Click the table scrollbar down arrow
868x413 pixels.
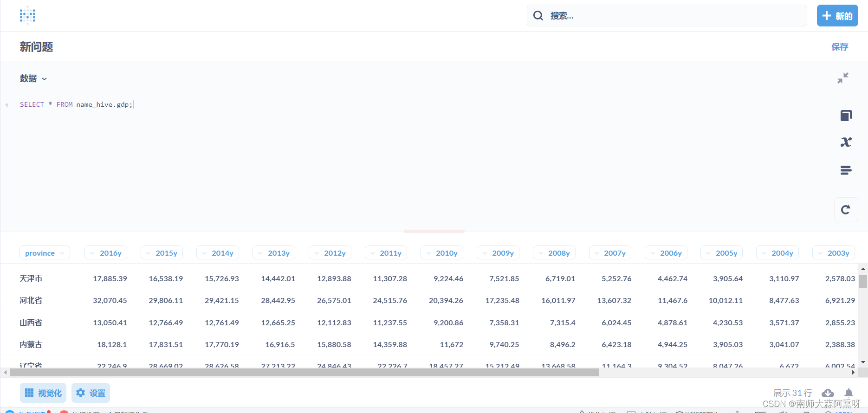(863, 362)
